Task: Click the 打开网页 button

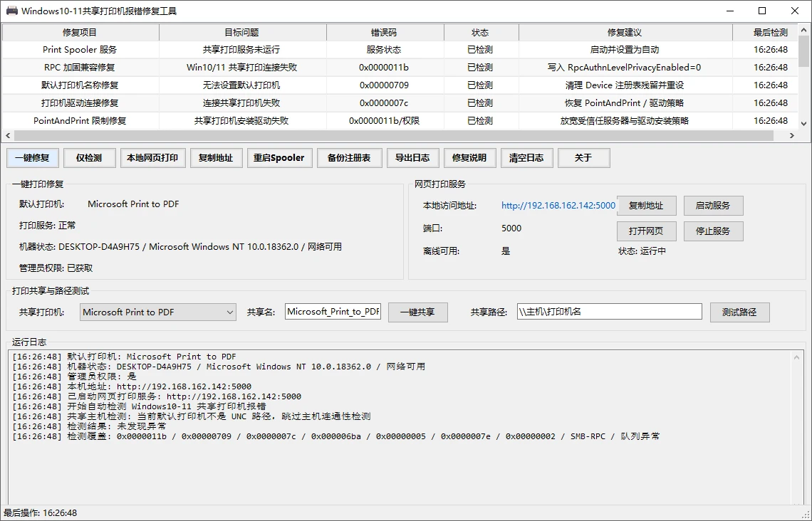Action: (x=646, y=231)
